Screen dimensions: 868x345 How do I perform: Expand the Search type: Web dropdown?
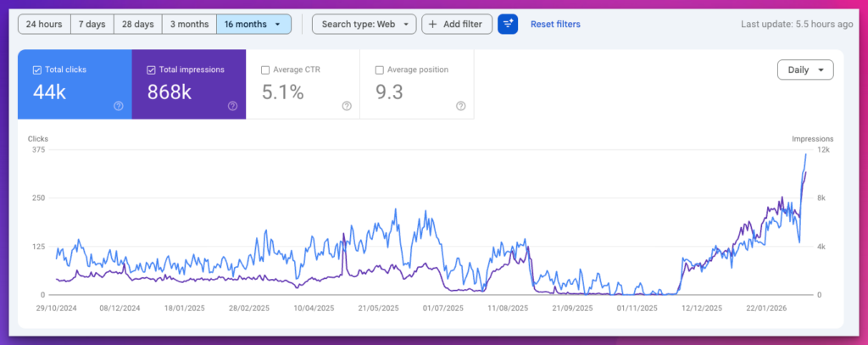click(364, 25)
